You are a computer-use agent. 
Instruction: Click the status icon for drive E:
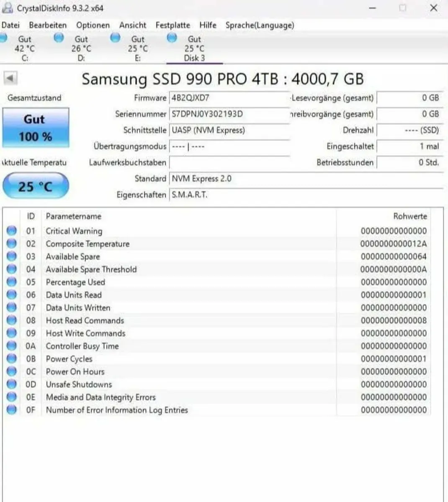pos(115,38)
